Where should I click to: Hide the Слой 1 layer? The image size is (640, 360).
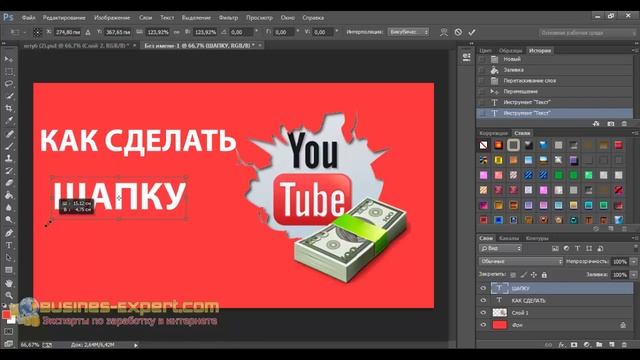(483, 313)
